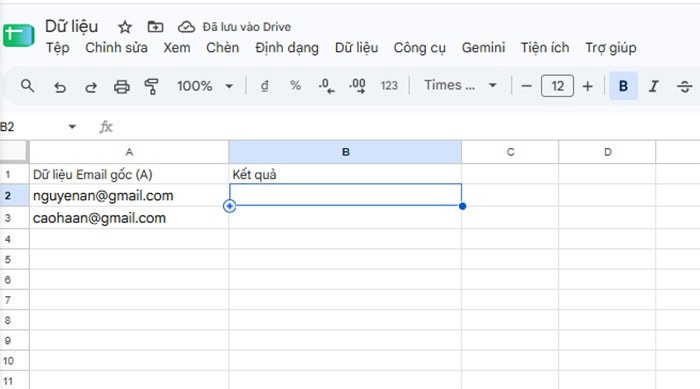Increase decimal places
The height and width of the screenshot is (389, 700).
(358, 86)
